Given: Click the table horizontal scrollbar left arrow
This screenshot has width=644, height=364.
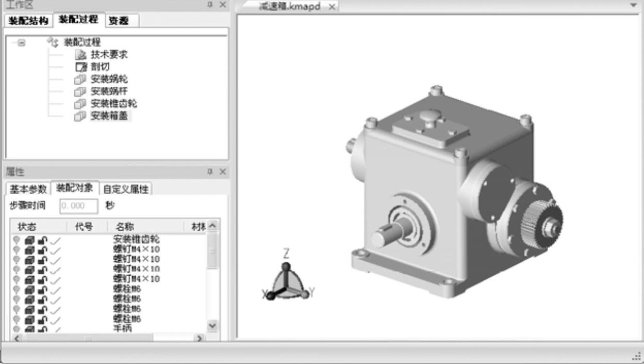Looking at the screenshot, I should (16, 338).
